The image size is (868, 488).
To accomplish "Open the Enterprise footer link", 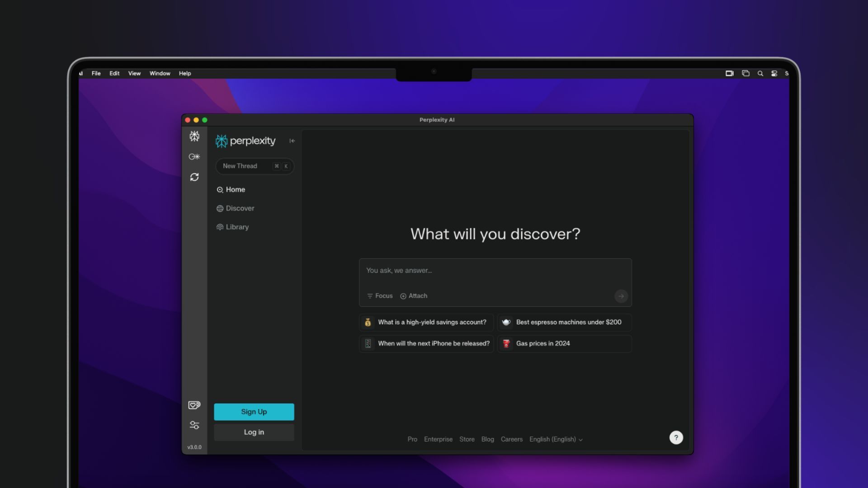I will tap(438, 440).
